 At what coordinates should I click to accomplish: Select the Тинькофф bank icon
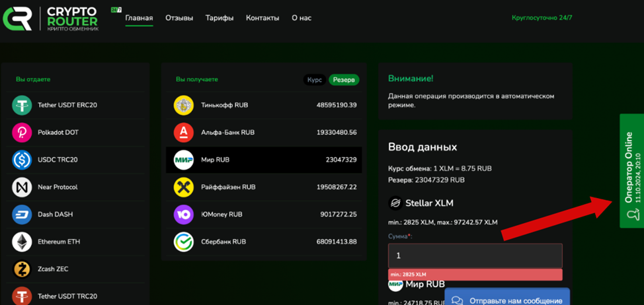(184, 105)
